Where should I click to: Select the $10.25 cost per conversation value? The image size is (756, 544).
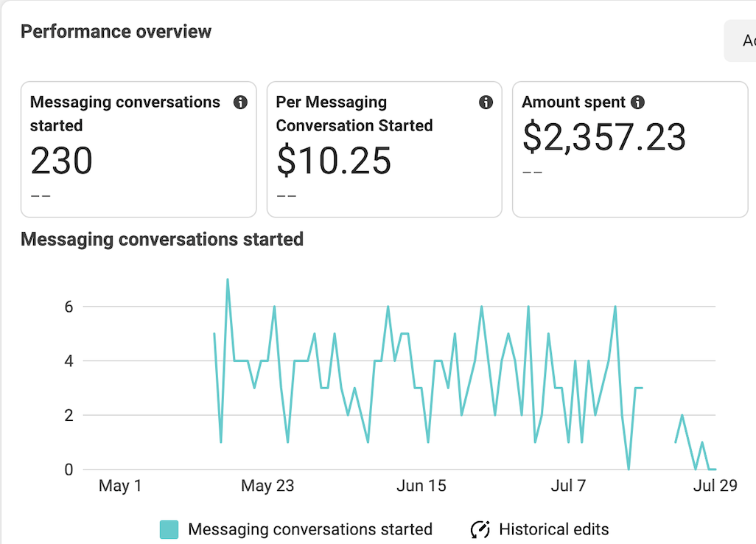click(334, 161)
